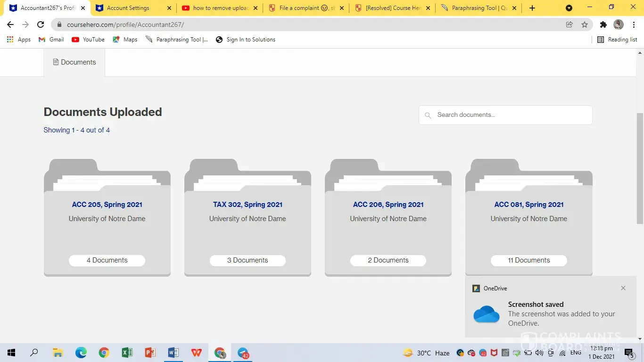Image resolution: width=644 pixels, height=362 pixels.
Task: Select the Documents profile tab
Action: coord(74,62)
